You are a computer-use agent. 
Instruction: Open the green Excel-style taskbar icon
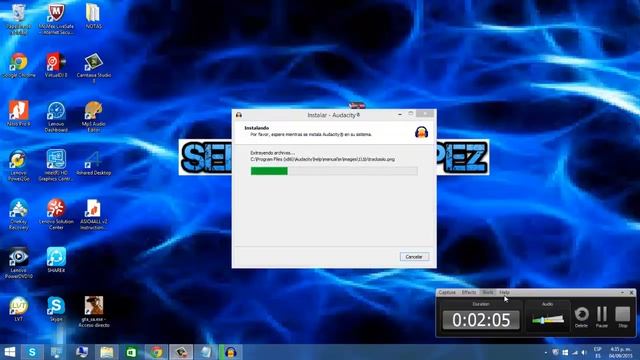tap(131, 352)
